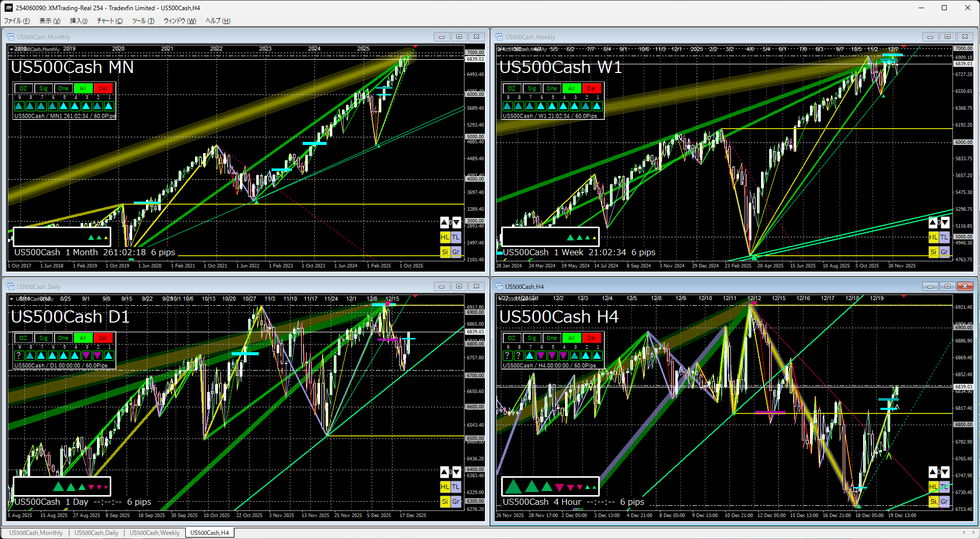Toggle the Gr button in the D1 chart
980x539 pixels.
click(x=456, y=502)
